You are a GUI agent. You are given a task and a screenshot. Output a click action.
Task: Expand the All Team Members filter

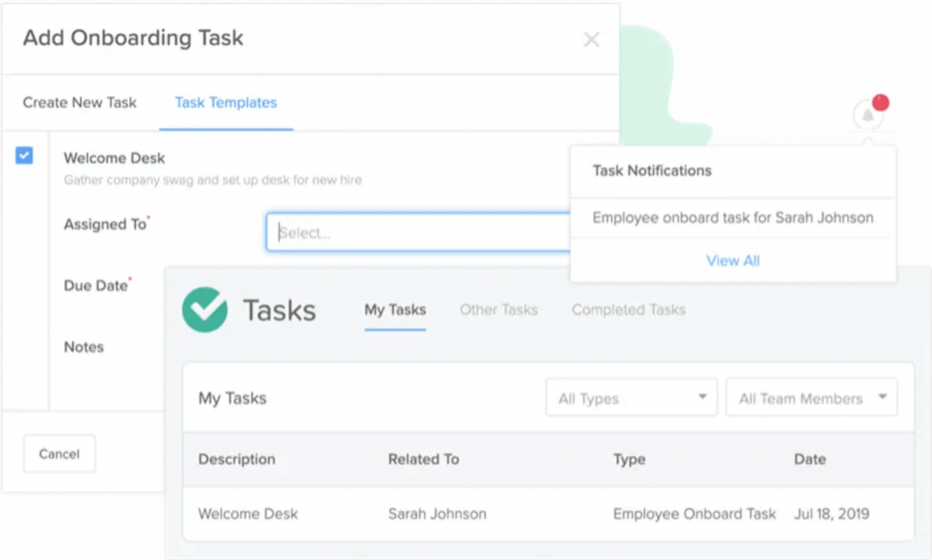pyautogui.click(x=812, y=397)
